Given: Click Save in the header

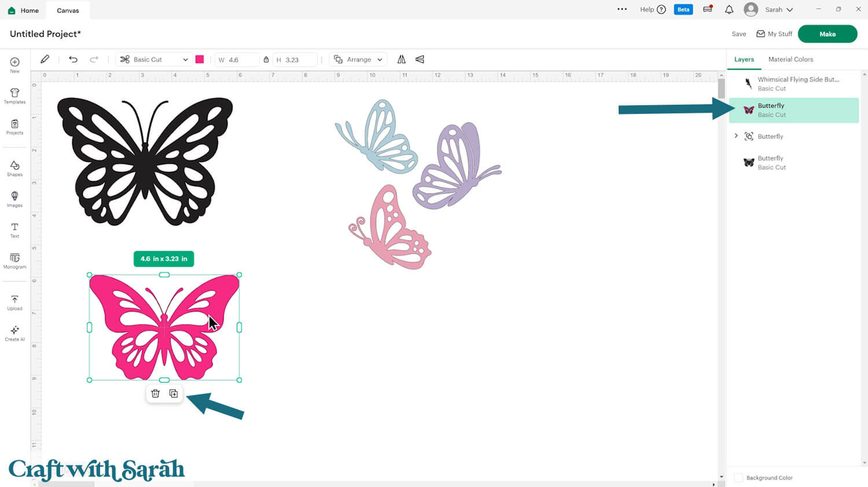Looking at the screenshot, I should pyautogui.click(x=738, y=34).
